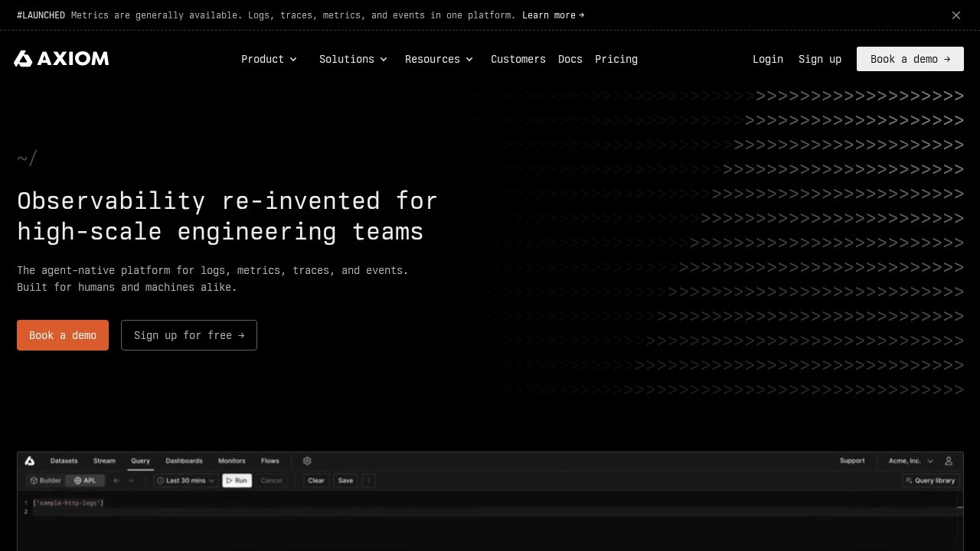Click Sign up for free
Viewport: 980px width, 551px height.
click(189, 335)
